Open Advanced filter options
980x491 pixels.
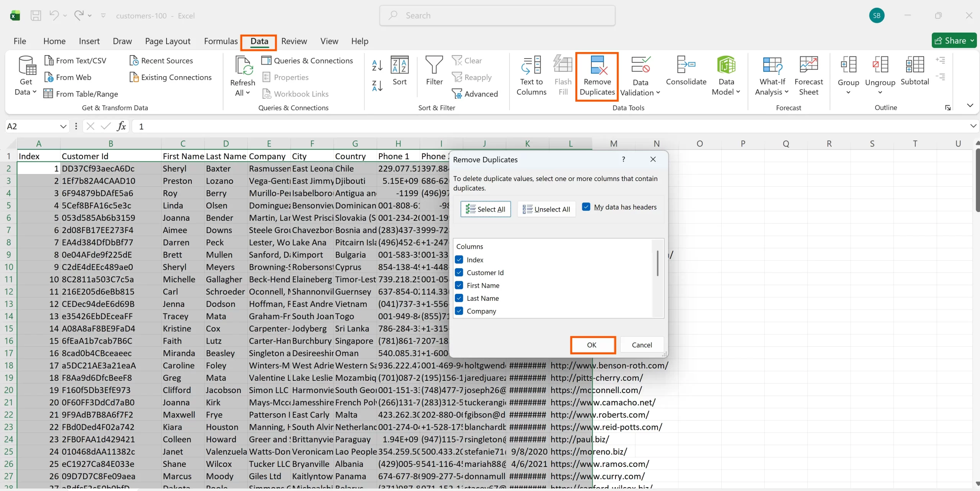click(475, 94)
